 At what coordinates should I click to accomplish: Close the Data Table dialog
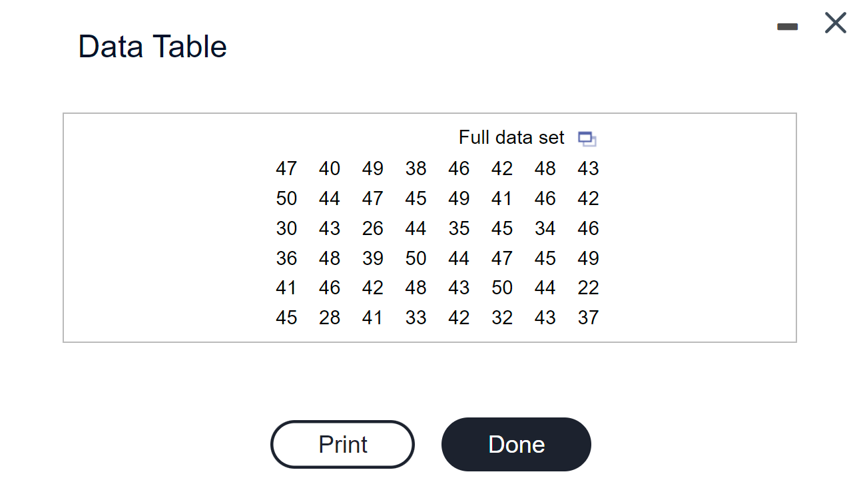[834, 22]
